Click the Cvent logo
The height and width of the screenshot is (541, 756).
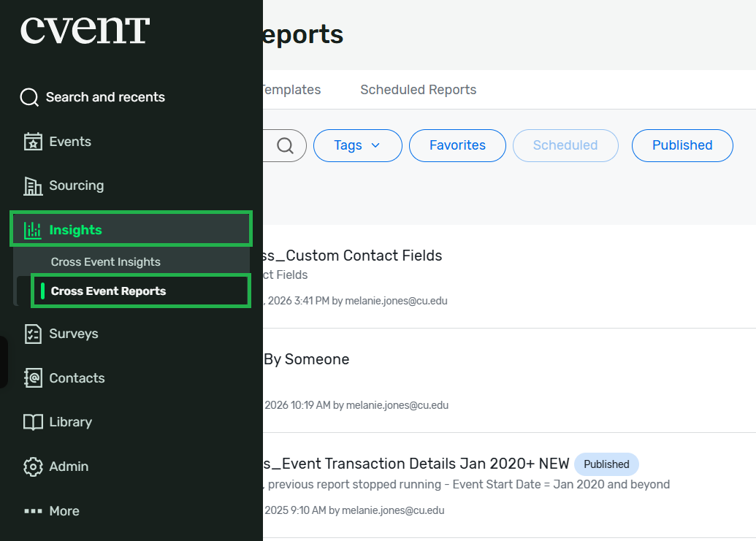[85, 30]
